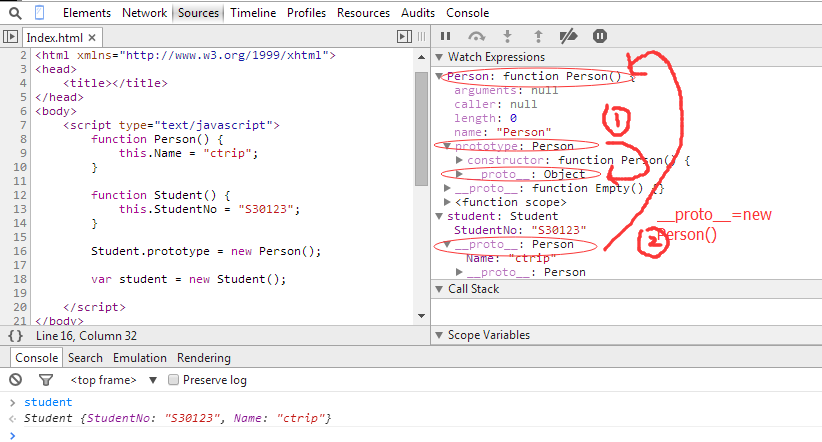Open the top Console panel tab
The image size is (822, 442).
(468, 13)
